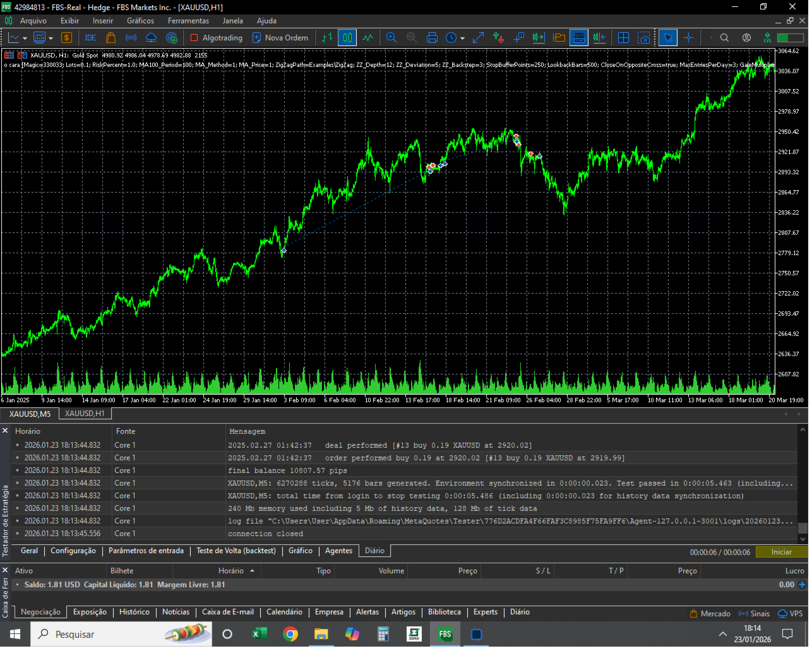Zoom in on the chart

(x=391, y=38)
